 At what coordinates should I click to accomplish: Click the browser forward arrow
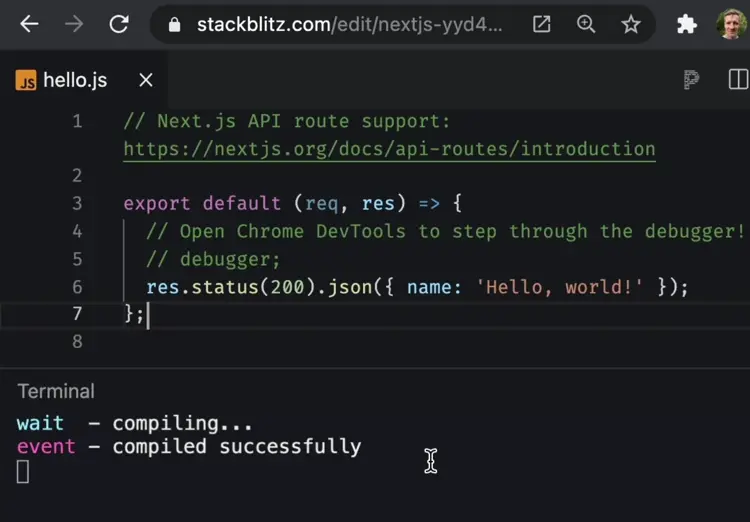(x=74, y=24)
